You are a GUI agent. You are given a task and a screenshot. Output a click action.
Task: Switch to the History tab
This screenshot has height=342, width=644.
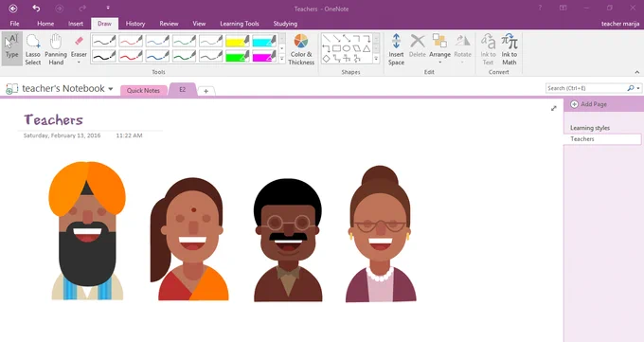point(135,24)
